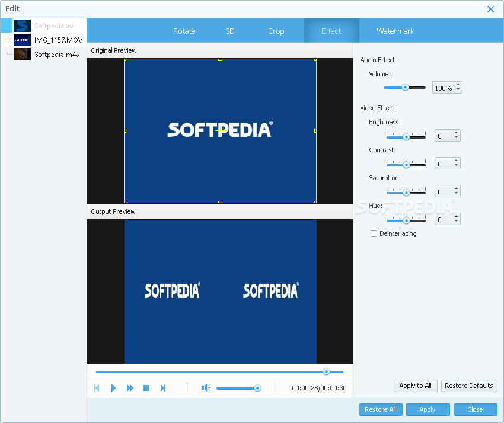Click inside the Hue value field
The width and height of the screenshot is (504, 423).
click(443, 219)
